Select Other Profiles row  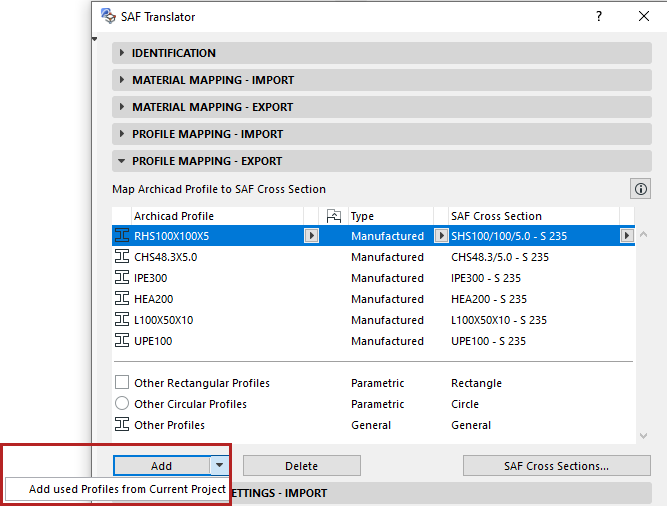pyautogui.click(x=373, y=425)
